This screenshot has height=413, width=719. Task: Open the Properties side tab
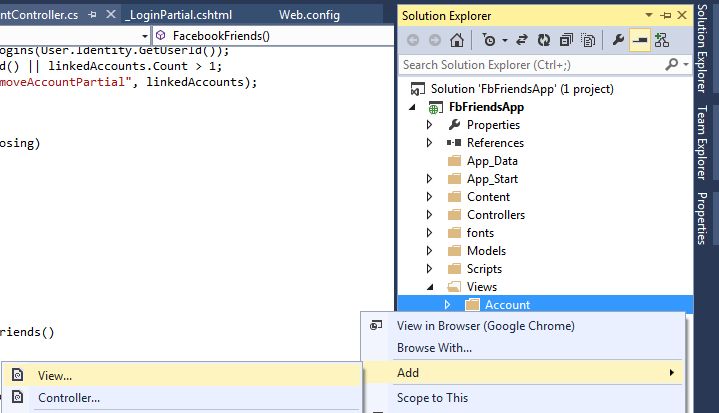702,219
